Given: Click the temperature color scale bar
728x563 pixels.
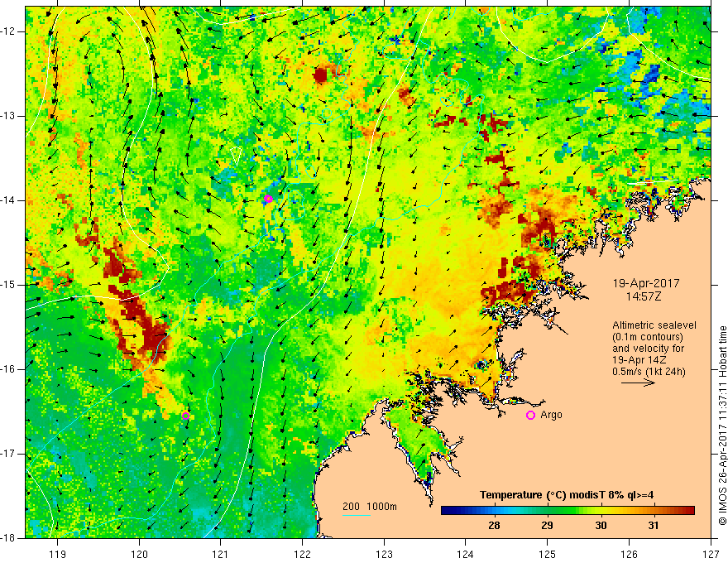Looking at the screenshot, I should [568, 511].
